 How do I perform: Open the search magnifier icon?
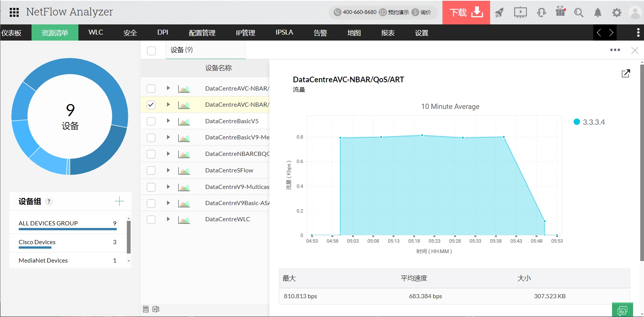pyautogui.click(x=578, y=13)
